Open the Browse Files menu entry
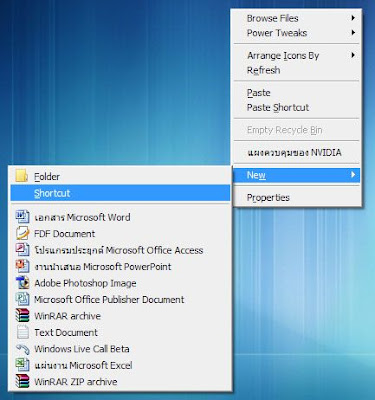The height and width of the screenshot is (400, 375). (x=296, y=18)
